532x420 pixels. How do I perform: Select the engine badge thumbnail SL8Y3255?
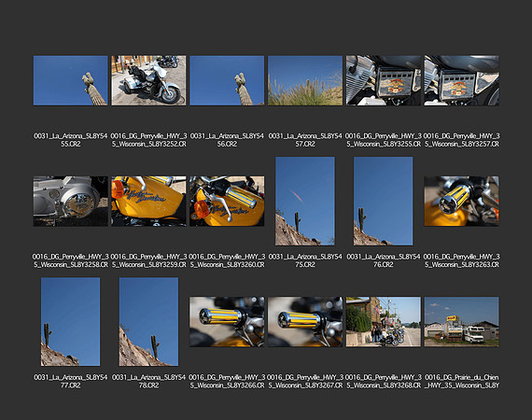[x=384, y=80]
